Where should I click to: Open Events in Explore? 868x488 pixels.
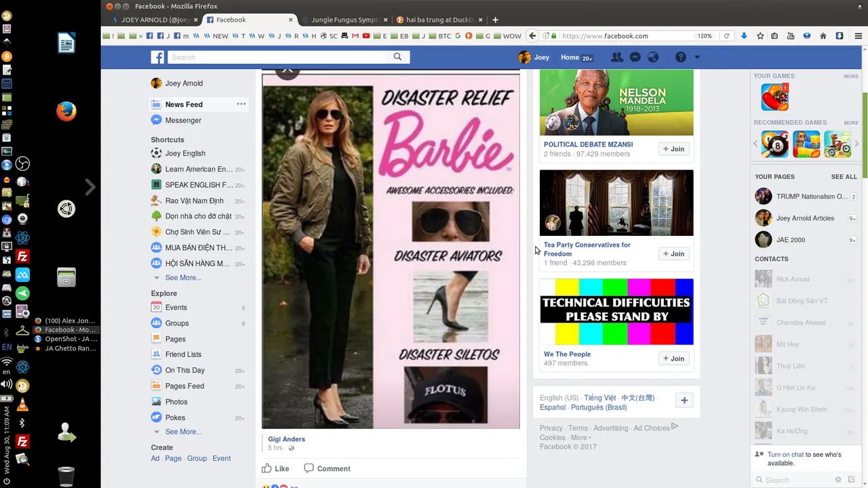[x=176, y=308]
